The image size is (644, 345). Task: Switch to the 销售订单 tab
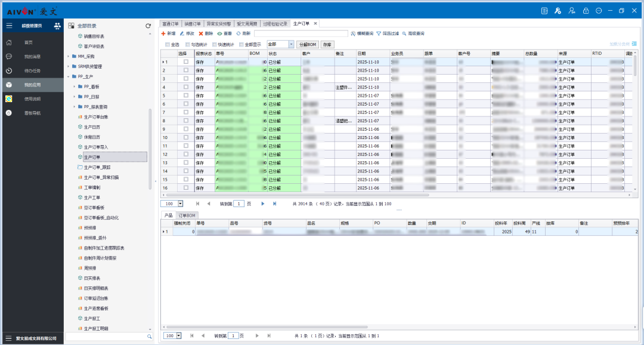(193, 23)
